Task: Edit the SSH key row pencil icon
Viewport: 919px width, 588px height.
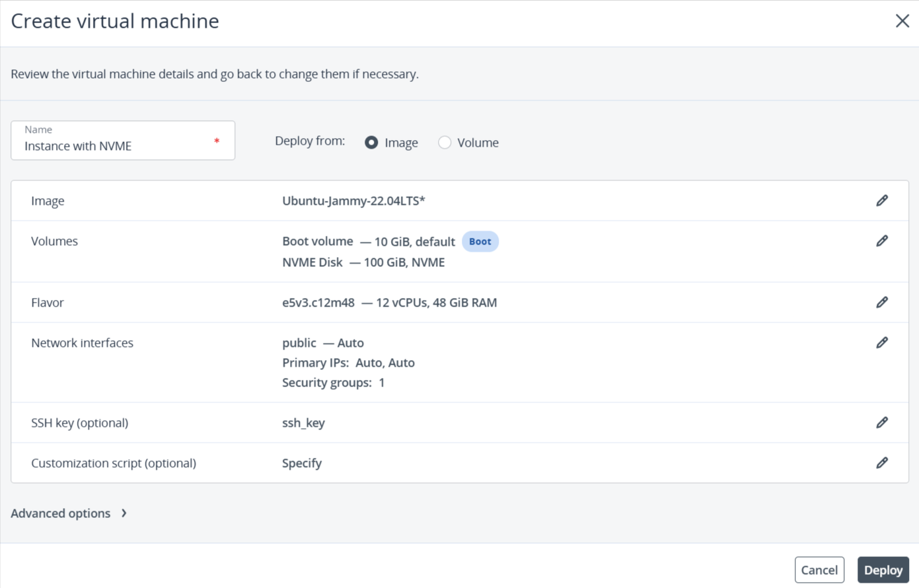Action: (x=882, y=423)
